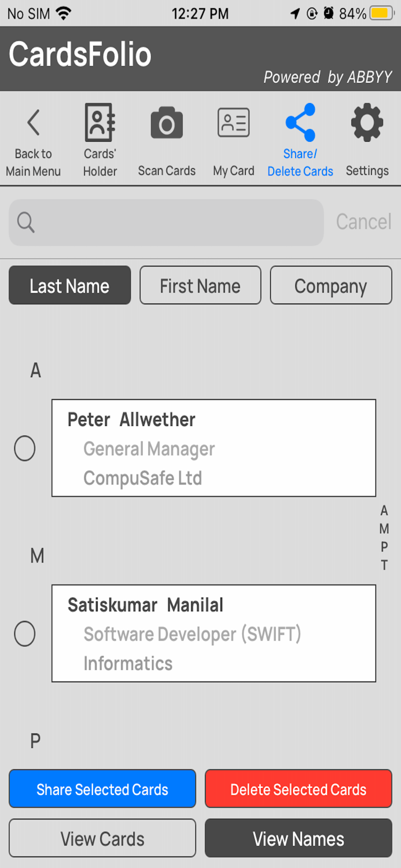Image resolution: width=401 pixels, height=868 pixels.
Task: Sort cards by Last Name
Action: [x=69, y=286]
